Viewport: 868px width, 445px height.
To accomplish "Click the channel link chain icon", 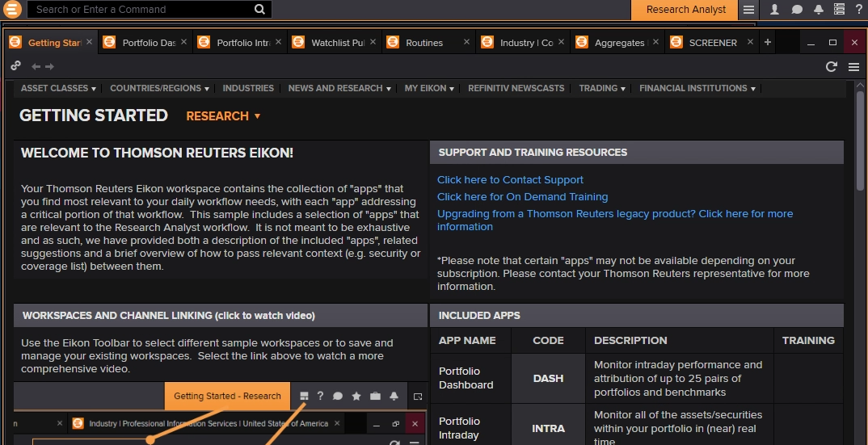I will [x=16, y=66].
